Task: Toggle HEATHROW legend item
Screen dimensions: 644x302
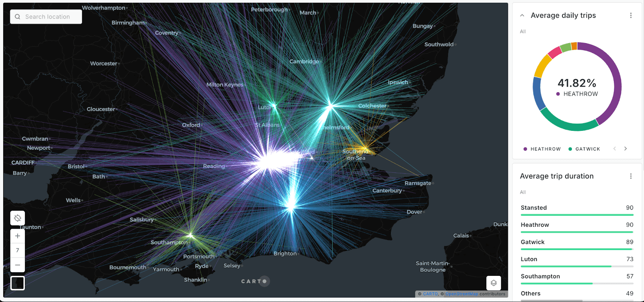Action: (542, 149)
